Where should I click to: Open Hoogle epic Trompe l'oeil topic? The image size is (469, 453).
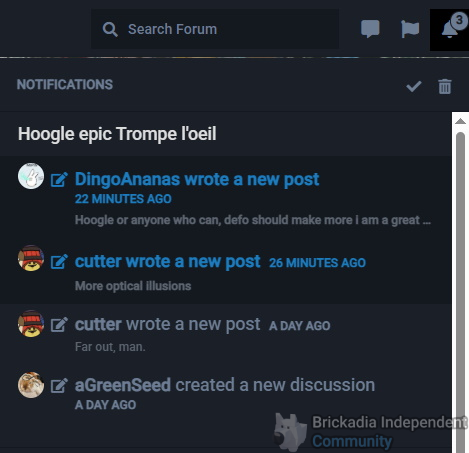click(x=117, y=134)
